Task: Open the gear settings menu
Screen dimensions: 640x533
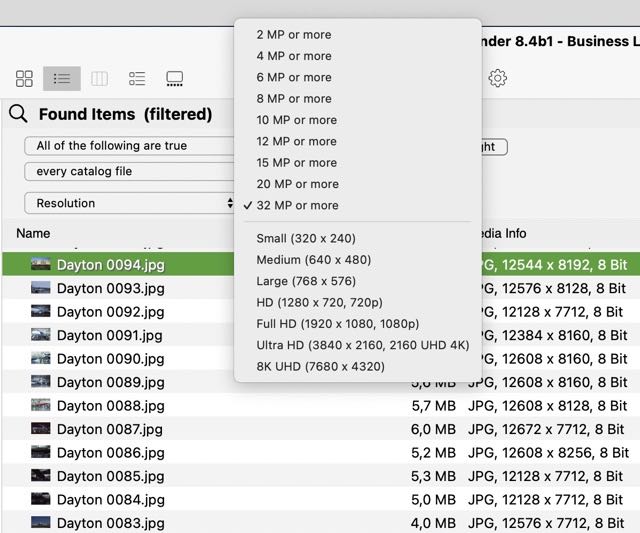Action: pos(497,78)
